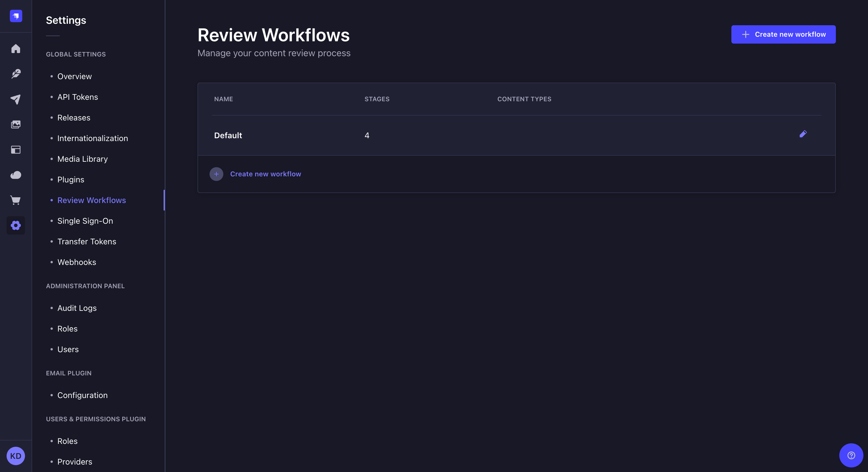Open the API Tokens settings page
Screen dimensions: 868x472
77,97
